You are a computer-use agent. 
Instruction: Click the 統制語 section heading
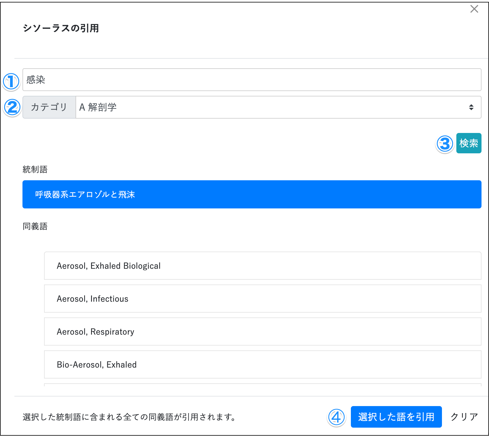tap(35, 169)
